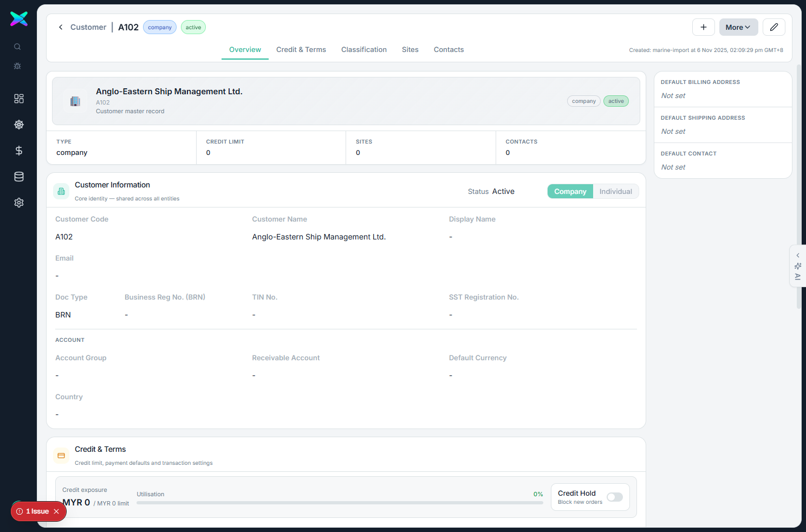806x532 pixels.
Task: Open search from sidebar magnifier icon
Action: pyautogui.click(x=17, y=47)
